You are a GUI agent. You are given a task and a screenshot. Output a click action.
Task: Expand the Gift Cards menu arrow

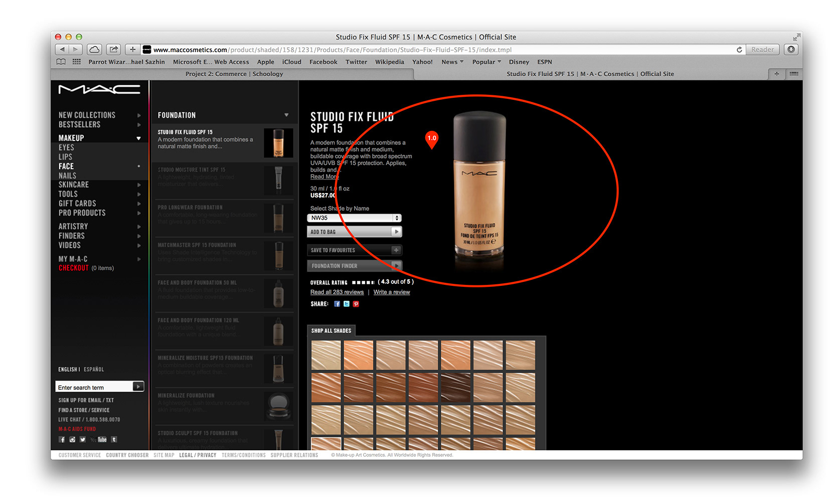139,204
